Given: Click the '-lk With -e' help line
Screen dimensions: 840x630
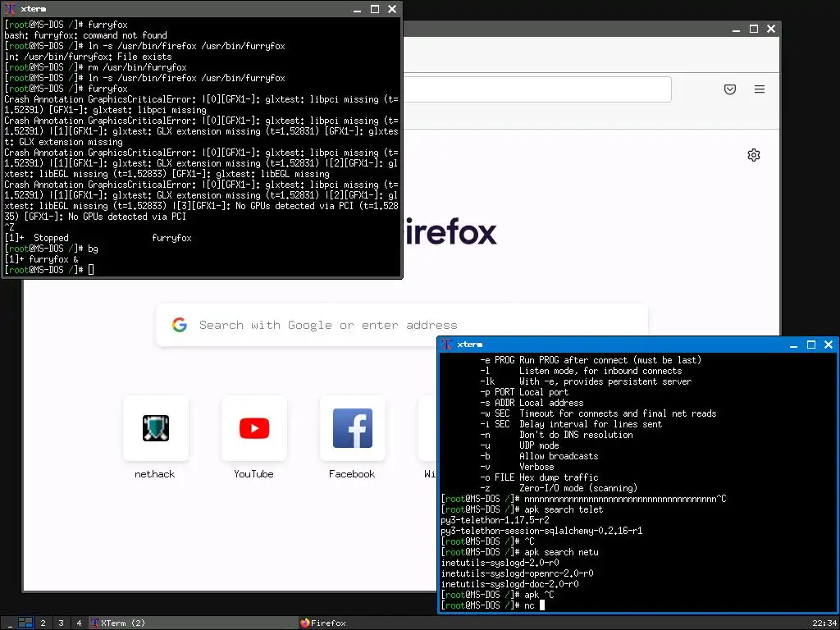Looking at the screenshot, I should [586, 381].
